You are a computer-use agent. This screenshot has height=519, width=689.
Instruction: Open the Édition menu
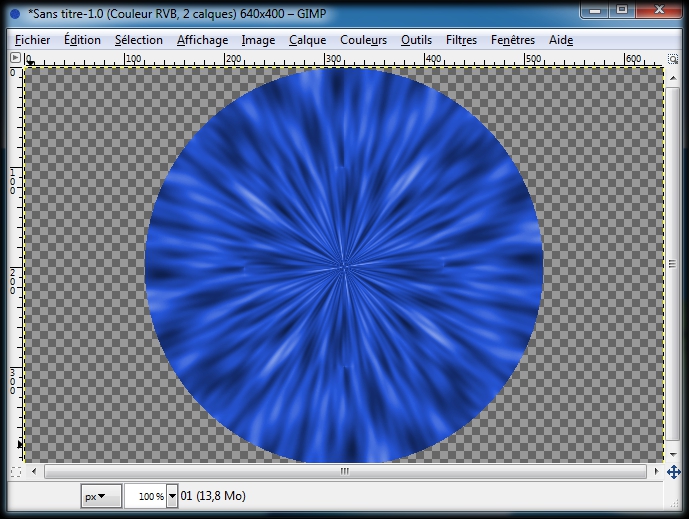pyautogui.click(x=82, y=40)
